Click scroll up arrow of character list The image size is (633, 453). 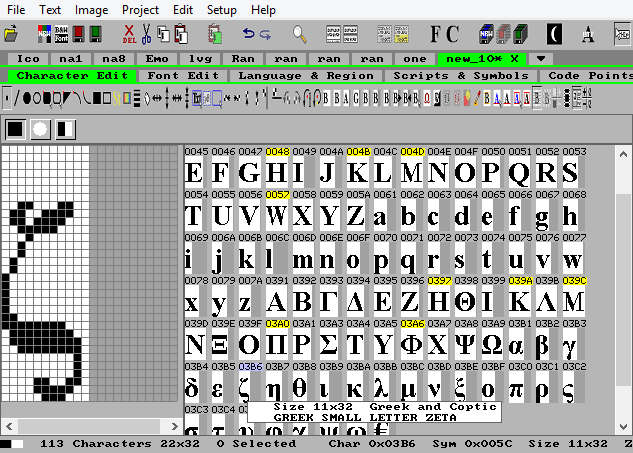(623, 154)
